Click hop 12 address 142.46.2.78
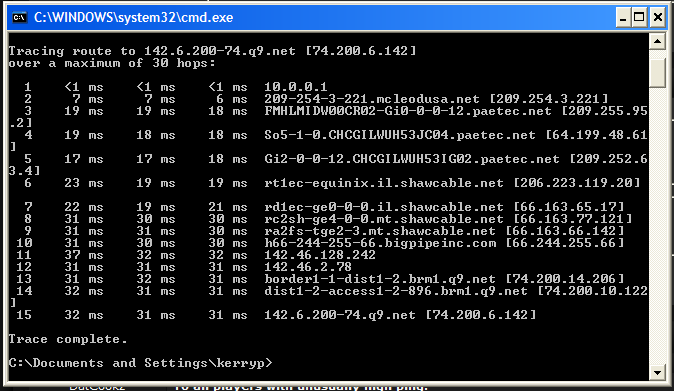 [308, 268]
